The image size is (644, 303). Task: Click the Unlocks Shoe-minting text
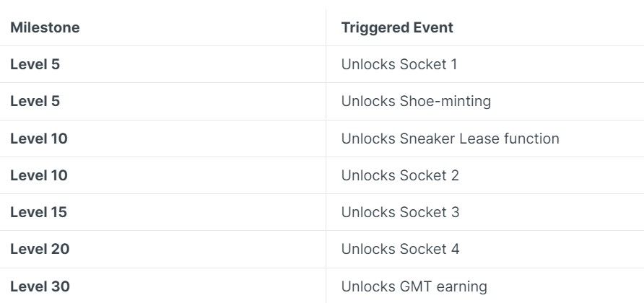tap(416, 102)
